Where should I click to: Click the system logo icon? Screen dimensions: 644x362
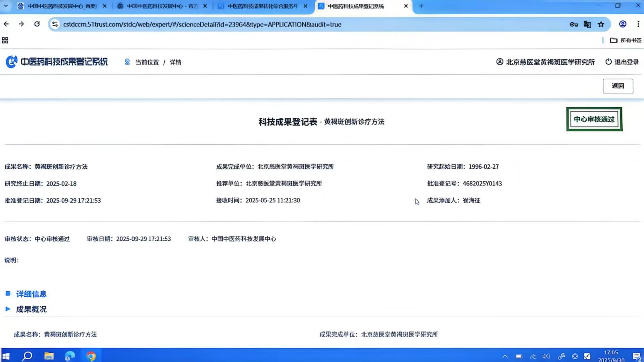pos(12,62)
